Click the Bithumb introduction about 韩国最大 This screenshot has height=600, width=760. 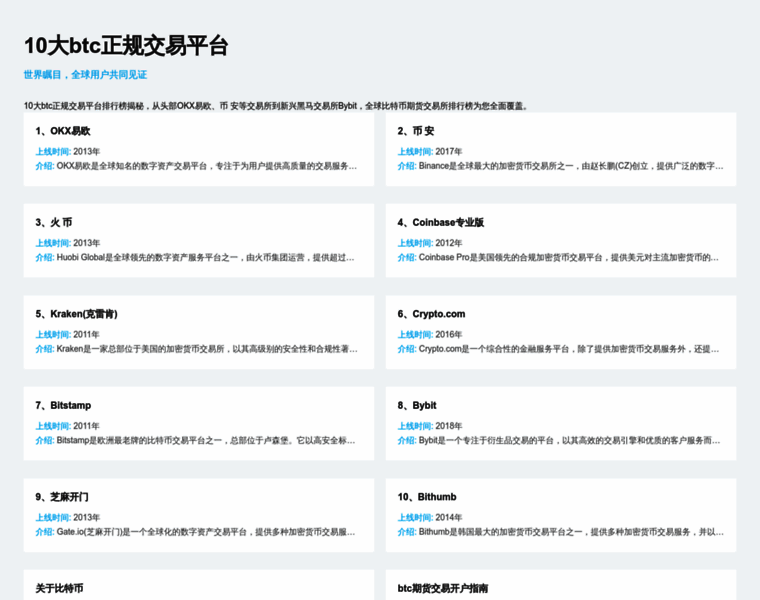point(571,532)
